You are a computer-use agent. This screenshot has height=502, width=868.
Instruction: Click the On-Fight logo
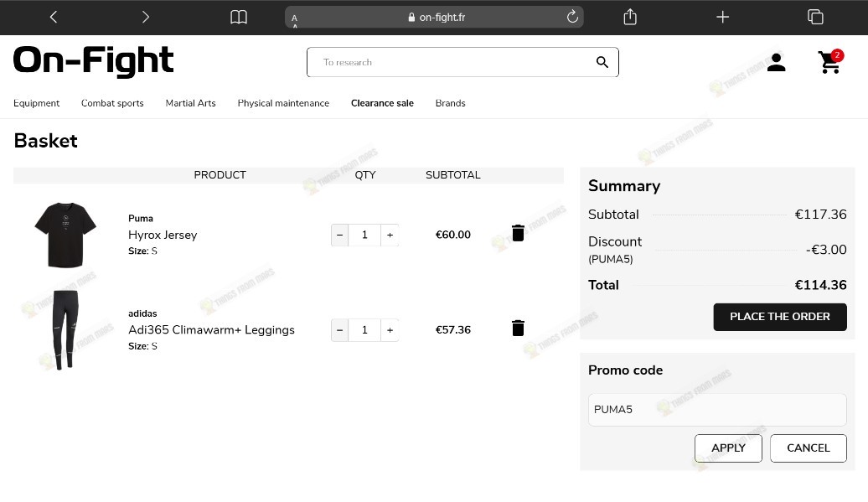point(94,61)
